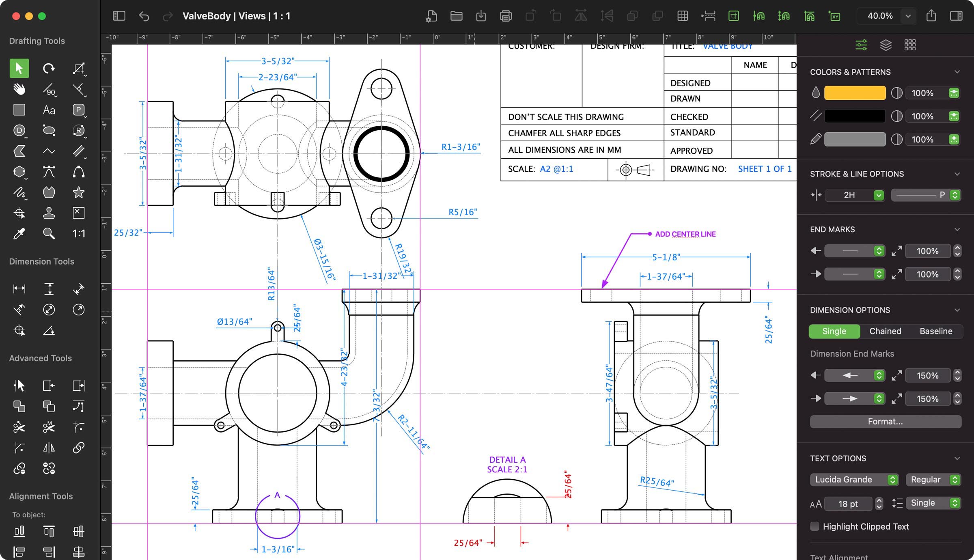Click the Zoom magnifier tool
Screen dimensions: 974x560
pos(49,233)
